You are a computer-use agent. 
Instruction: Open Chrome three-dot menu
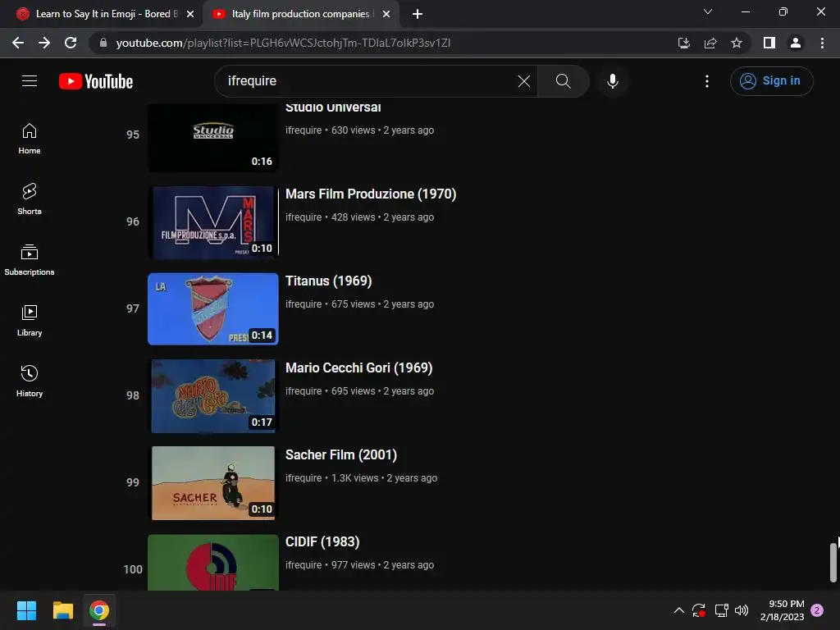[x=822, y=43]
